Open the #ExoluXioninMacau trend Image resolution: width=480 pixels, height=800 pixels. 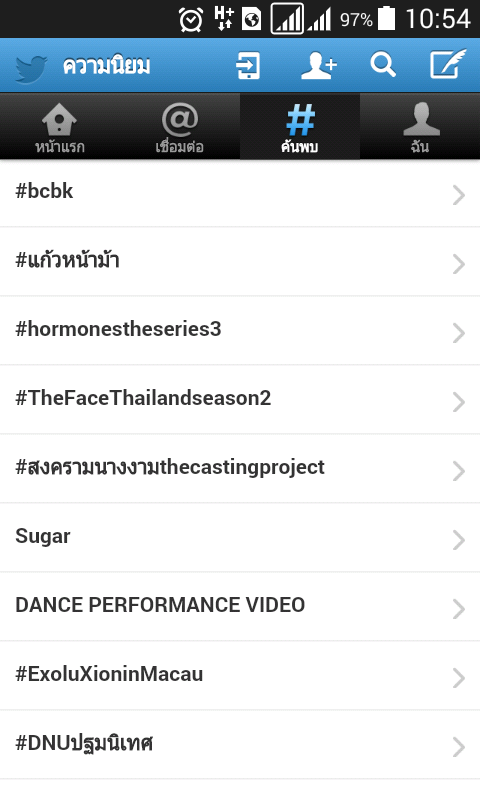(240, 676)
